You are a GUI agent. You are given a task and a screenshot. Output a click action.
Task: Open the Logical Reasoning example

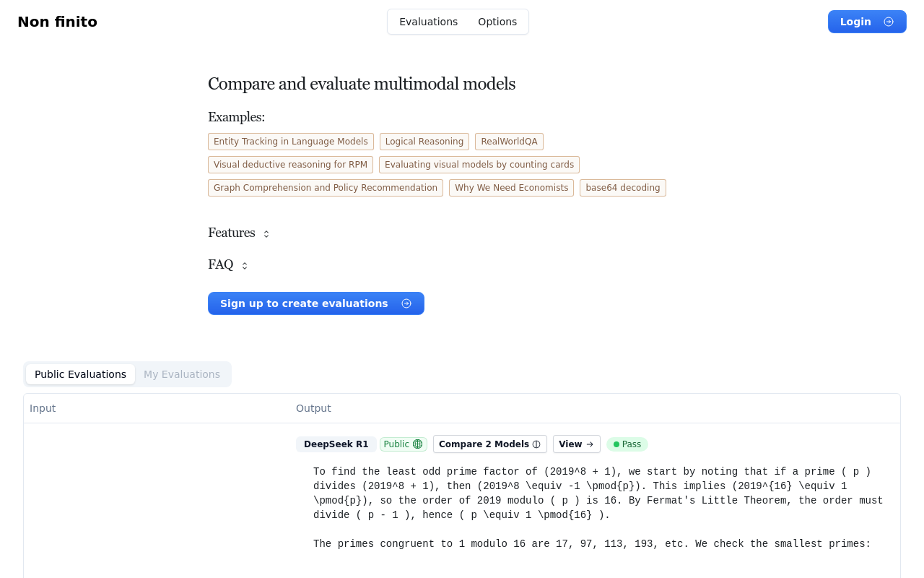pyautogui.click(x=424, y=142)
